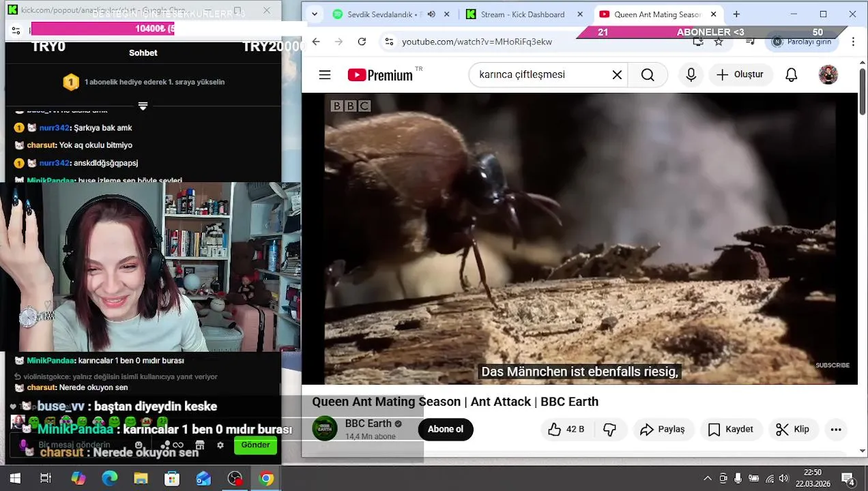View site information icon in address bar
The height and width of the screenshot is (491, 868).
point(388,42)
